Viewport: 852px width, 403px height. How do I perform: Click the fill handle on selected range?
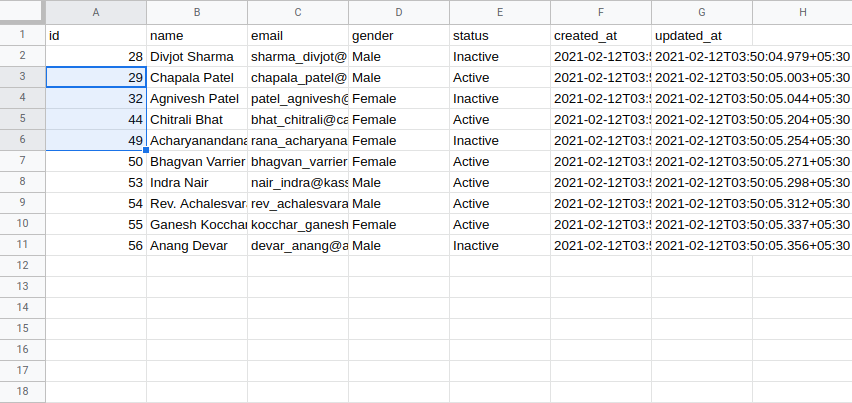[146, 150]
